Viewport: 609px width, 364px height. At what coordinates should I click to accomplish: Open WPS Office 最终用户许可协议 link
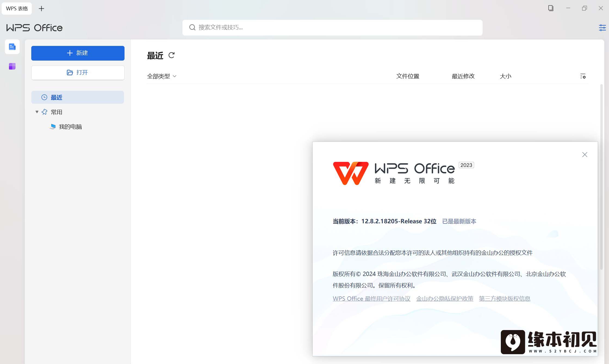point(372,299)
